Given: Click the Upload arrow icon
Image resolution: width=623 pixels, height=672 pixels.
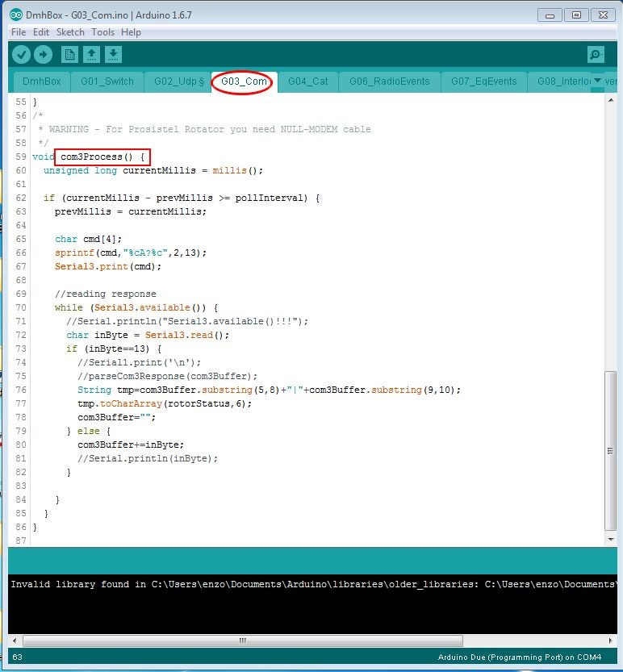Looking at the screenshot, I should tap(43, 54).
